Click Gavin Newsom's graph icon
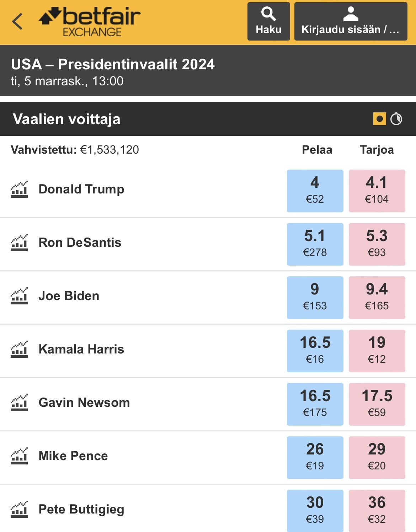The image size is (416, 532). (x=19, y=403)
